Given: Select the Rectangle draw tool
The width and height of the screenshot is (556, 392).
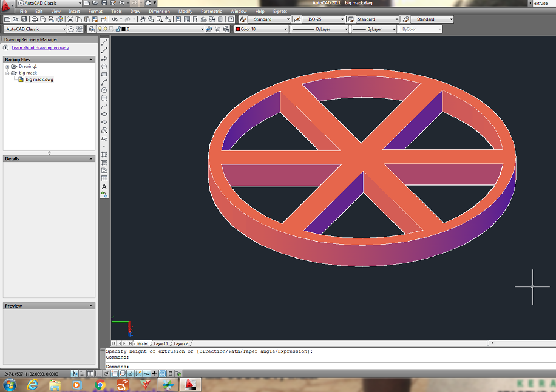Looking at the screenshot, I should 104,75.
